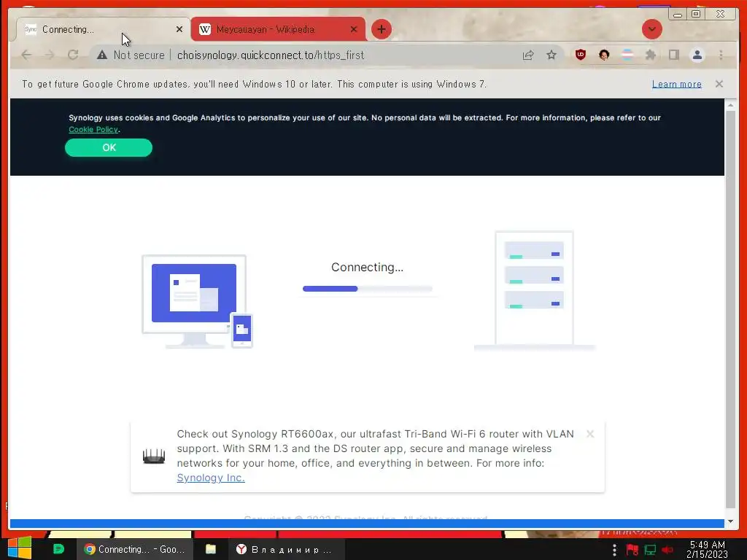Click the page scrollbar down arrow

coord(730,521)
